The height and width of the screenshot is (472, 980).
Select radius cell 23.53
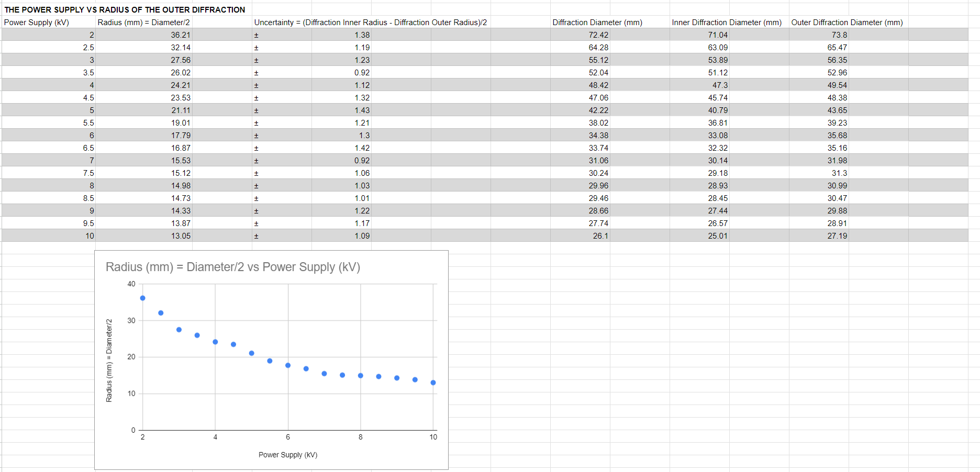[x=181, y=97]
